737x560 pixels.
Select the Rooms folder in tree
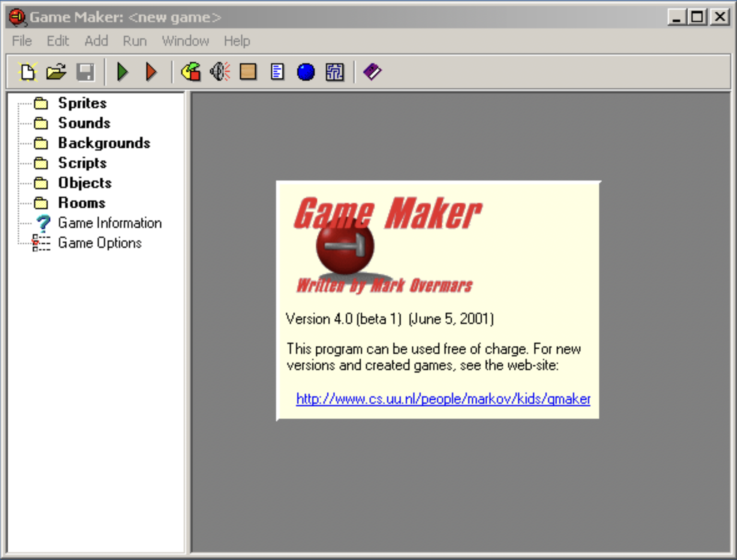[x=82, y=203]
